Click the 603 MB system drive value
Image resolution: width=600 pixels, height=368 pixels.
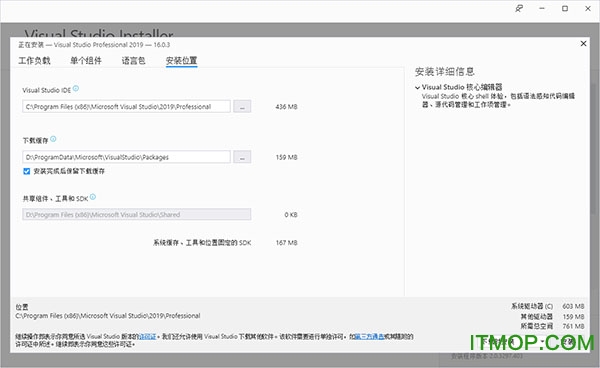point(573,306)
